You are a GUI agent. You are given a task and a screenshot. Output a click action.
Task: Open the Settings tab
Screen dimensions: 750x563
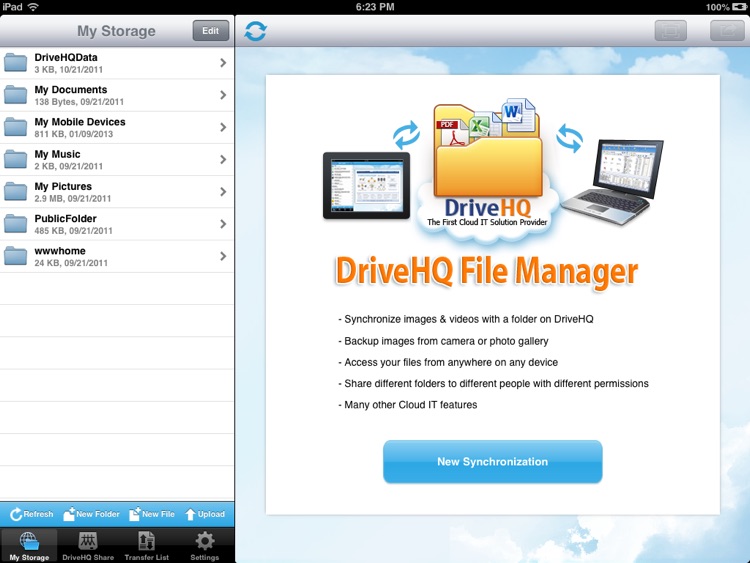pos(205,546)
